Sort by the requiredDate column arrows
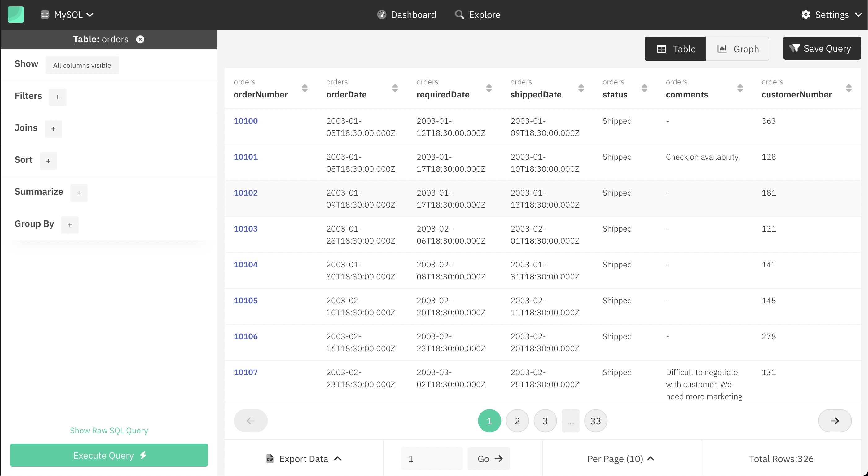Viewport: 868px width, 476px height. click(x=489, y=88)
